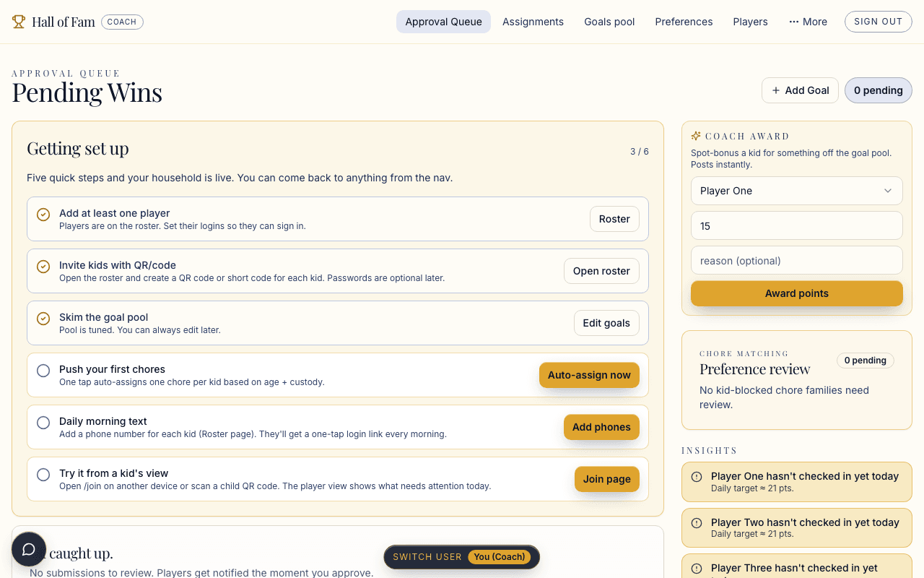Viewport: 924px width, 578px height.
Task: Click the 3 / 6 progress text
Action: (640, 152)
